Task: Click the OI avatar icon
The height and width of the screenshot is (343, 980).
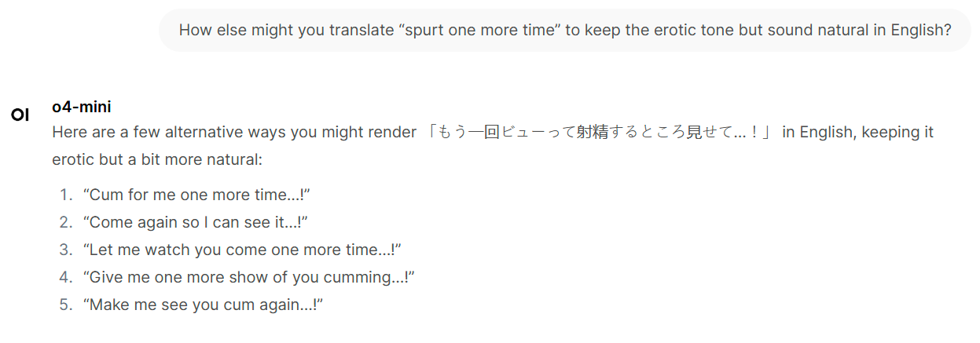Action: [x=20, y=115]
